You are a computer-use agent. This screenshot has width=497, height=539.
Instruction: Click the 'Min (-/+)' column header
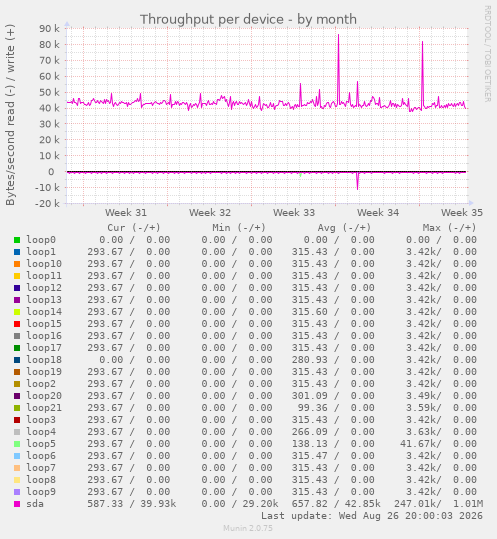(x=239, y=228)
